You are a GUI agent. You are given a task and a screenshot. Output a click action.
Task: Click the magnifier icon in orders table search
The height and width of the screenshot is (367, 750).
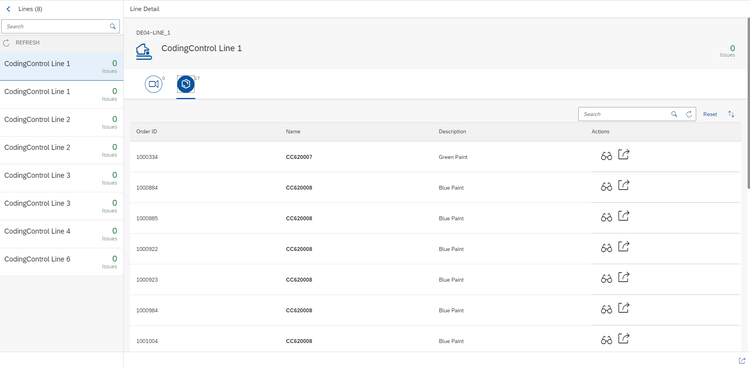point(674,114)
